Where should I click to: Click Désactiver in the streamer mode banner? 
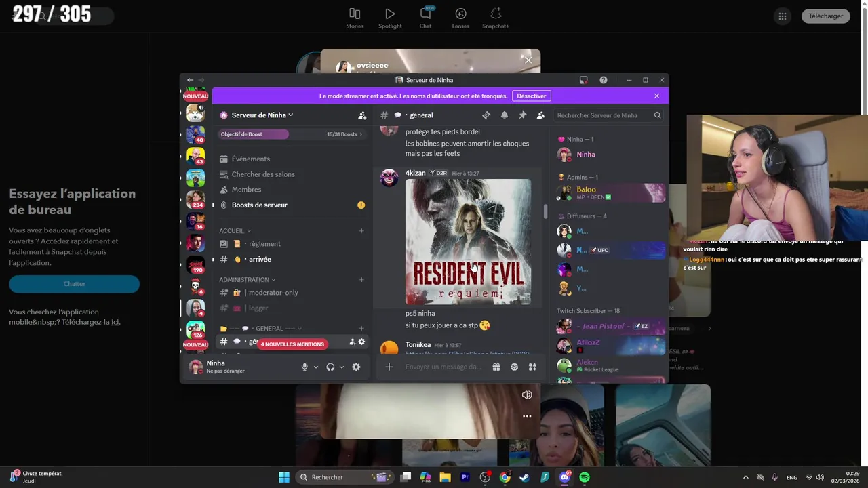click(x=532, y=96)
